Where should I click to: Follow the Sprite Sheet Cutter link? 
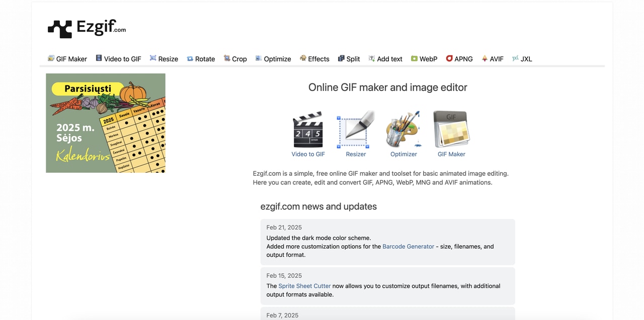(304, 286)
